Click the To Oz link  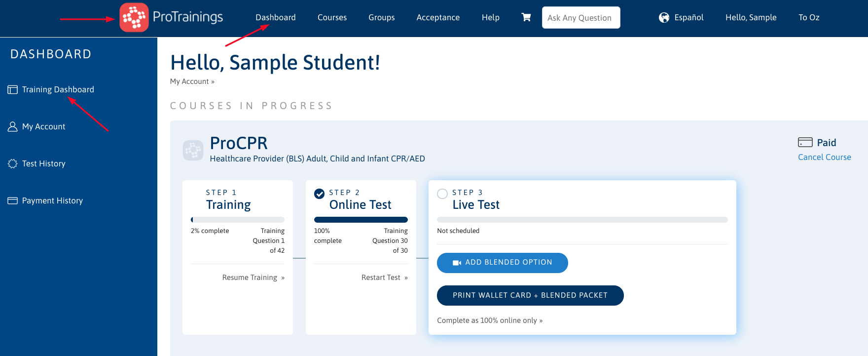click(809, 17)
